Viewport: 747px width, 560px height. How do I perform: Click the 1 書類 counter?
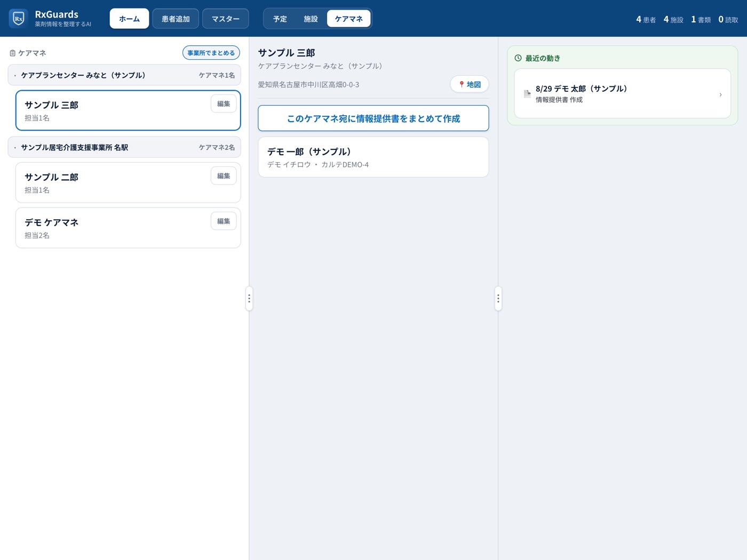[x=701, y=19]
